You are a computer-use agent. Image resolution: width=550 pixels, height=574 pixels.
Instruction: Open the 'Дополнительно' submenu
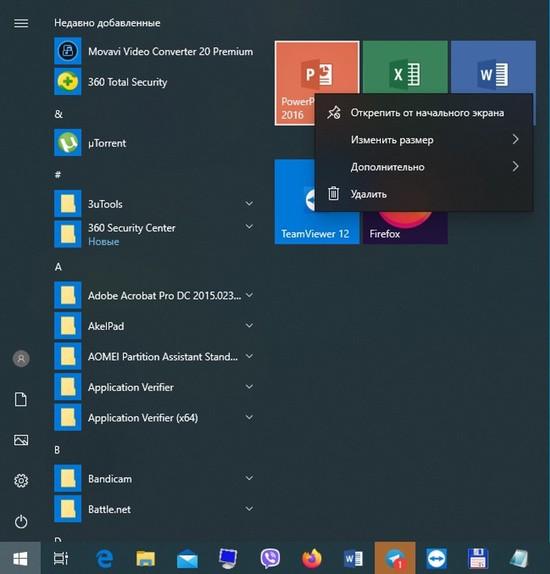(x=424, y=167)
